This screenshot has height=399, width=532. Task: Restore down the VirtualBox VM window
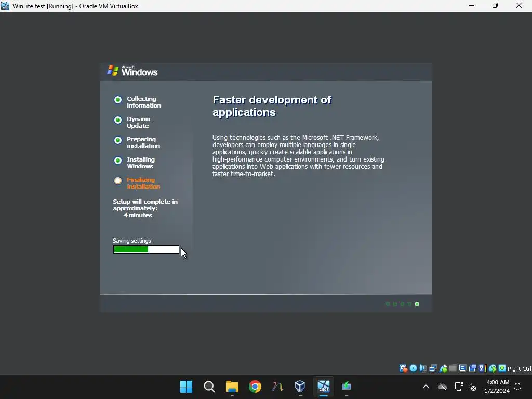[x=495, y=6]
